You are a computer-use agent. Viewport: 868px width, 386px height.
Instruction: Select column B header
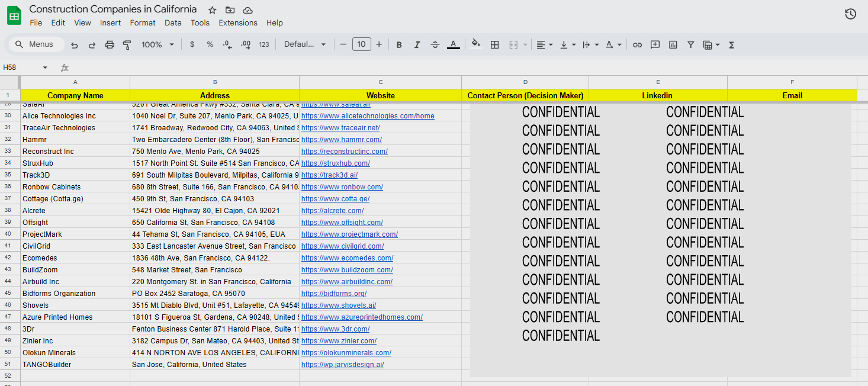coord(215,82)
